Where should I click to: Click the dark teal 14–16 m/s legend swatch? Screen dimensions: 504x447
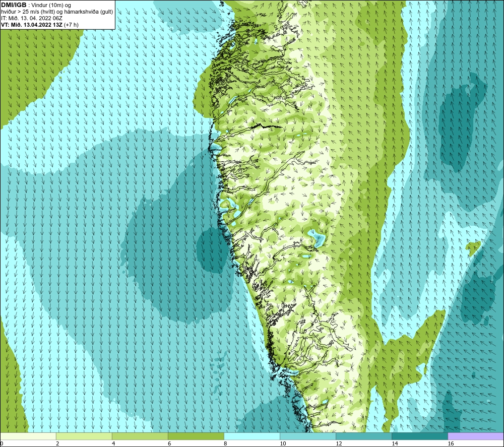coord(419,436)
